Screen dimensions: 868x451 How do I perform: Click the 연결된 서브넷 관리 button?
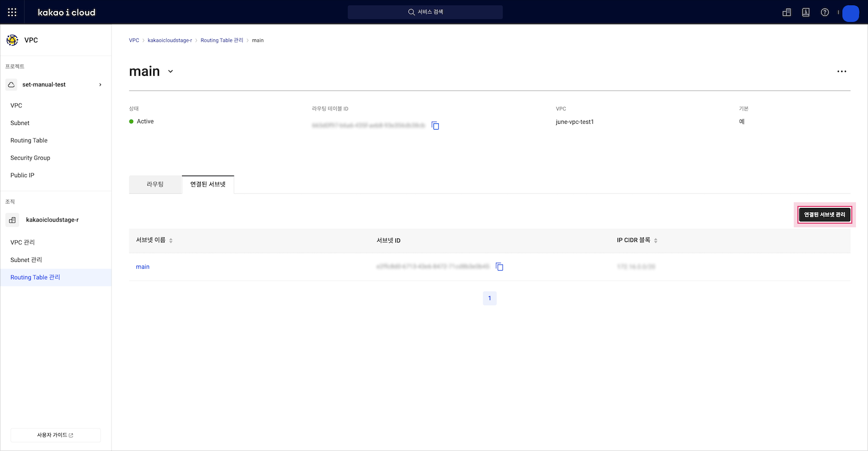825,214
